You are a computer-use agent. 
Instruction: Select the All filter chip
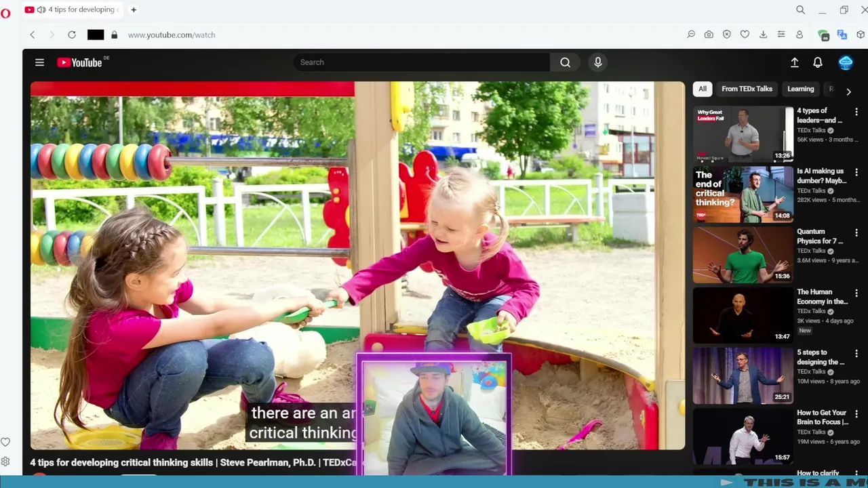[x=703, y=89]
